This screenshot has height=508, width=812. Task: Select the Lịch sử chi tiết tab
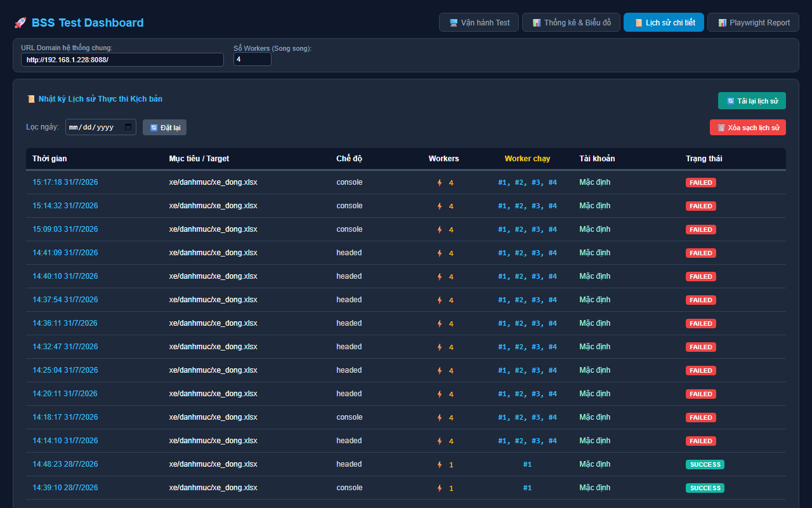click(x=664, y=22)
